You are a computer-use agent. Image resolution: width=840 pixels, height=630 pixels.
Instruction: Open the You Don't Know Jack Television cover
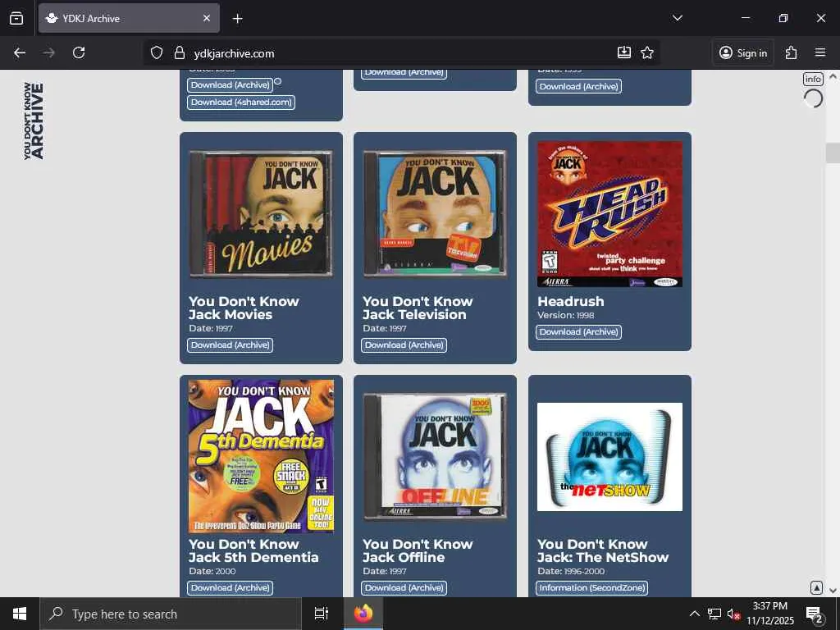click(435, 214)
